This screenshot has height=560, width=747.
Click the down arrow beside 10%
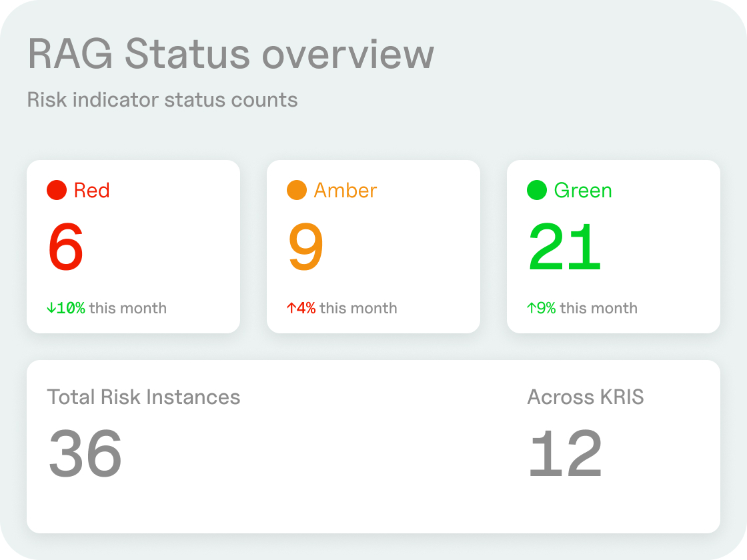tap(51, 308)
